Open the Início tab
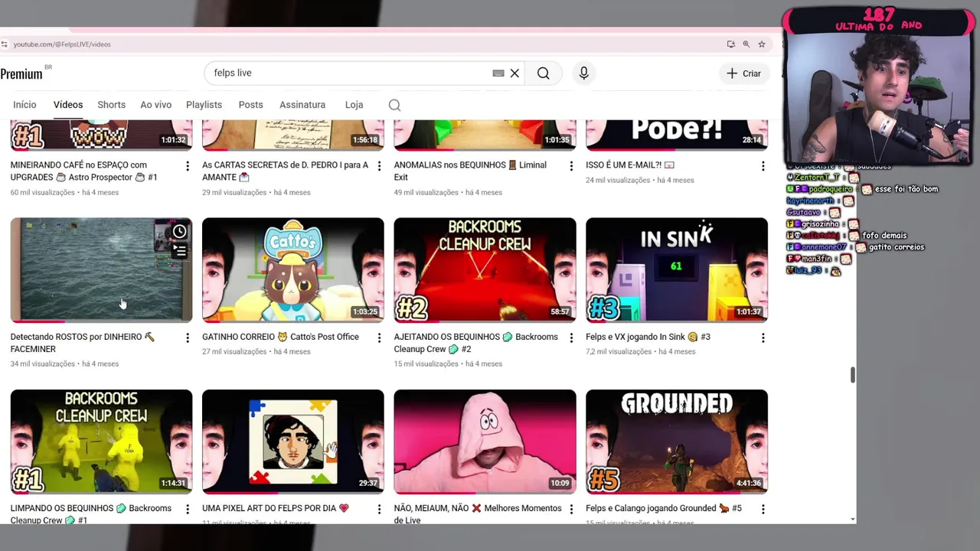Image resolution: width=980 pixels, height=551 pixels. coord(24,105)
